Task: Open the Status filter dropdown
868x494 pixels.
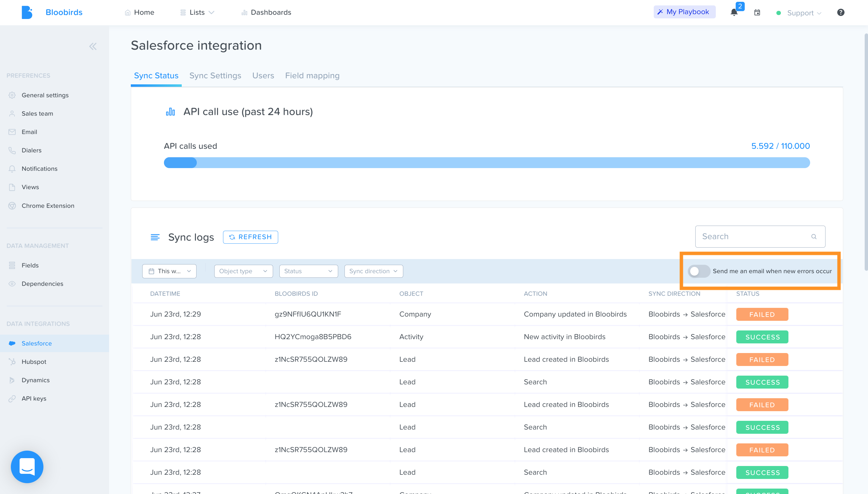Action: [309, 271]
